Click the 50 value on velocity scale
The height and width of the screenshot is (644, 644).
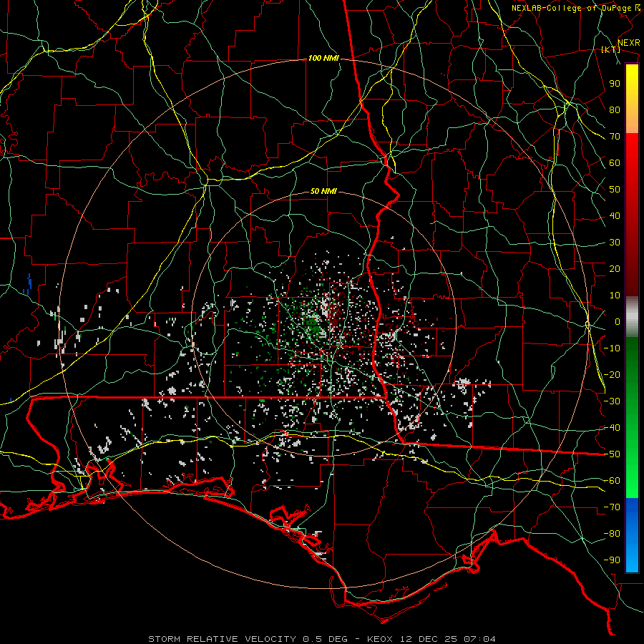click(x=615, y=190)
